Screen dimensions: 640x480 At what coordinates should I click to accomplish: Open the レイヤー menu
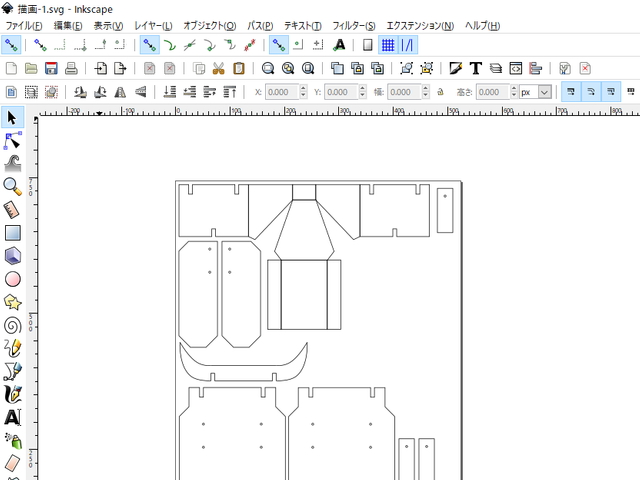tap(153, 25)
